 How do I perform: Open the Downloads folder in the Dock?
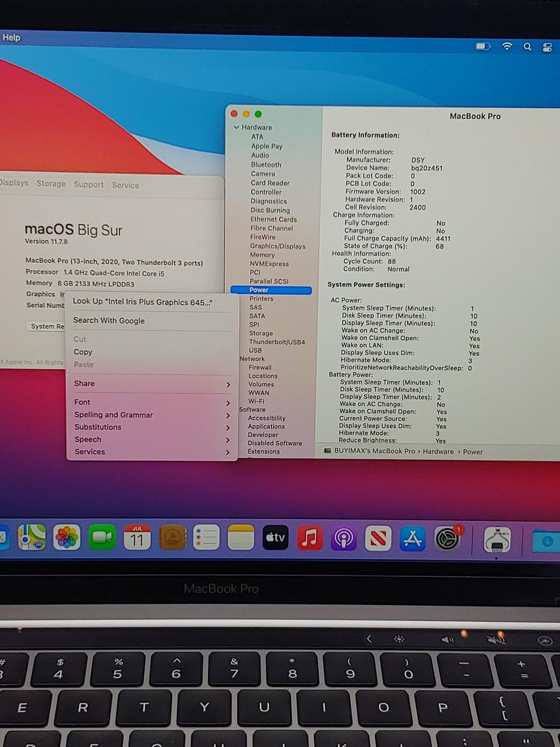545,541
